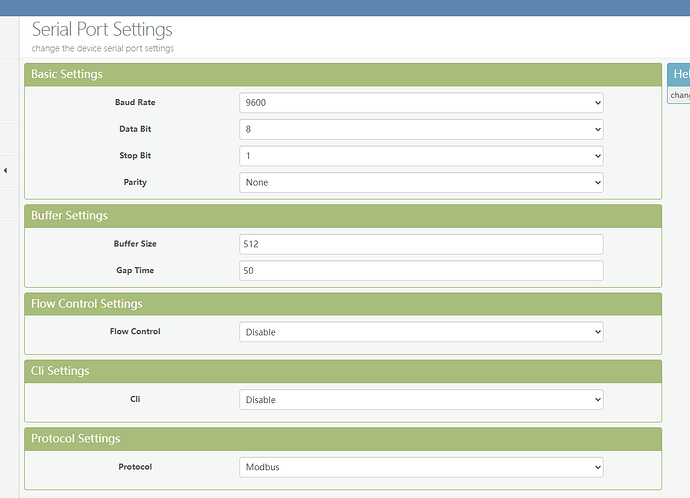The width and height of the screenshot is (690, 498).
Task: Open the Protocol dropdown showing Modbus
Action: pos(421,467)
